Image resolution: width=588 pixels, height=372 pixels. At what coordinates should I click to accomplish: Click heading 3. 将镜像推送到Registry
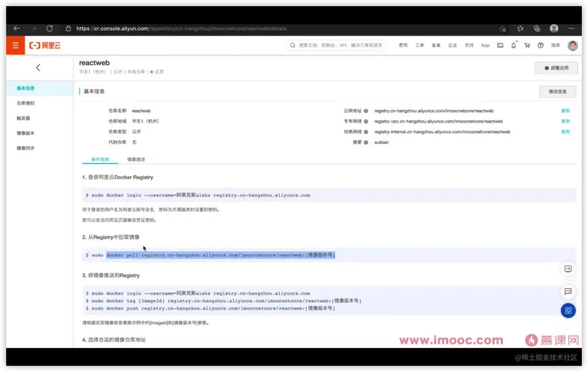tap(111, 276)
